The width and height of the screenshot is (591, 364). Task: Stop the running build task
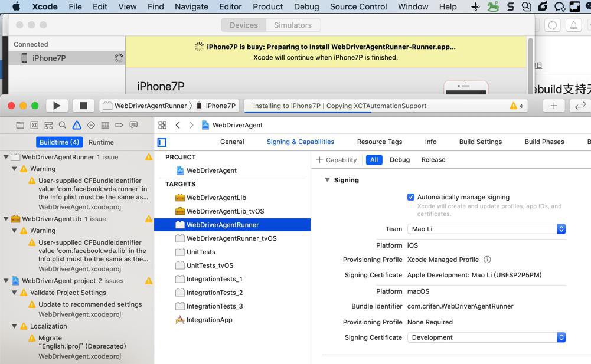coord(84,106)
